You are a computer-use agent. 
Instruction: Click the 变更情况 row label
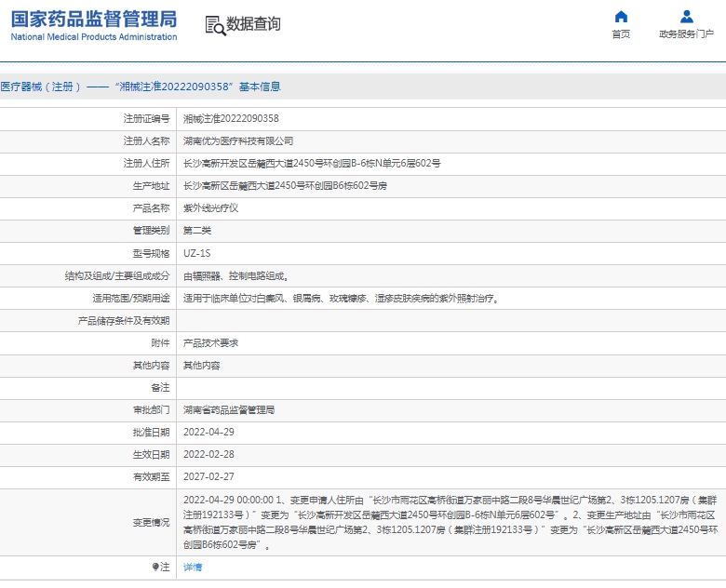151,523
